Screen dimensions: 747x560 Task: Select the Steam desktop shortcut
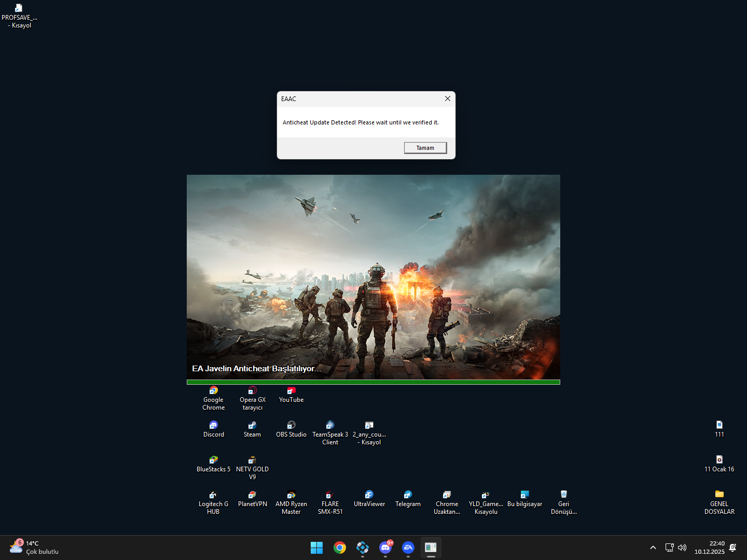[x=252, y=429]
